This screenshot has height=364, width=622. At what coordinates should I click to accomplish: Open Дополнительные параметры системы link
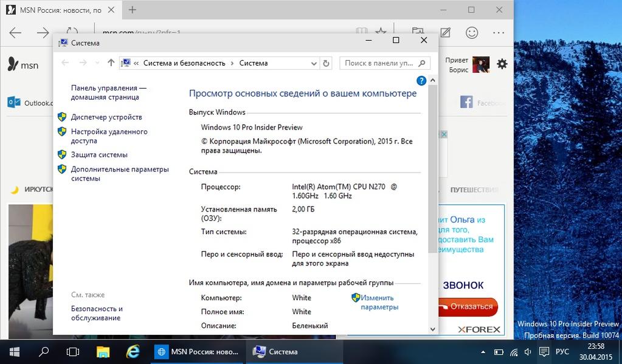pos(120,174)
